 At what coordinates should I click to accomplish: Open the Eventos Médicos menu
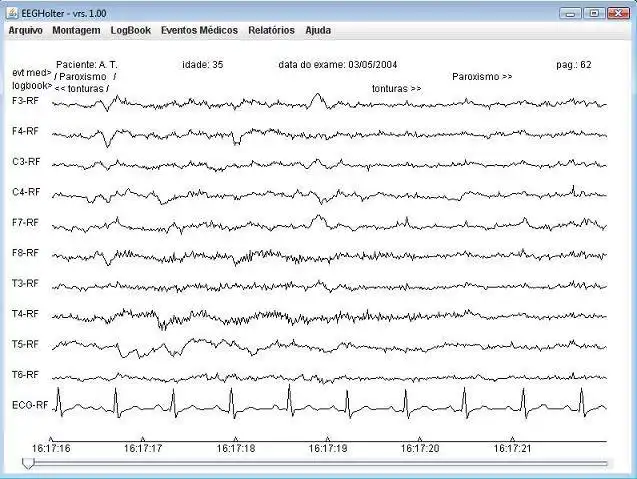[199, 30]
